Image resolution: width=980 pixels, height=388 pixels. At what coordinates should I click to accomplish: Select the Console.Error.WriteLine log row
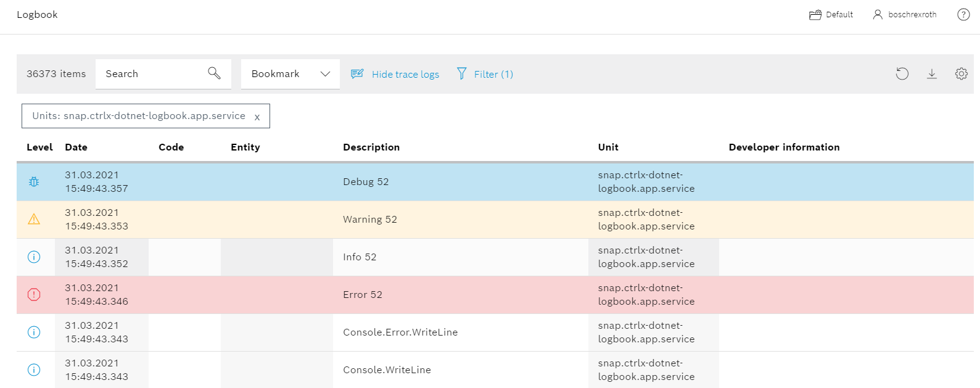(400, 332)
